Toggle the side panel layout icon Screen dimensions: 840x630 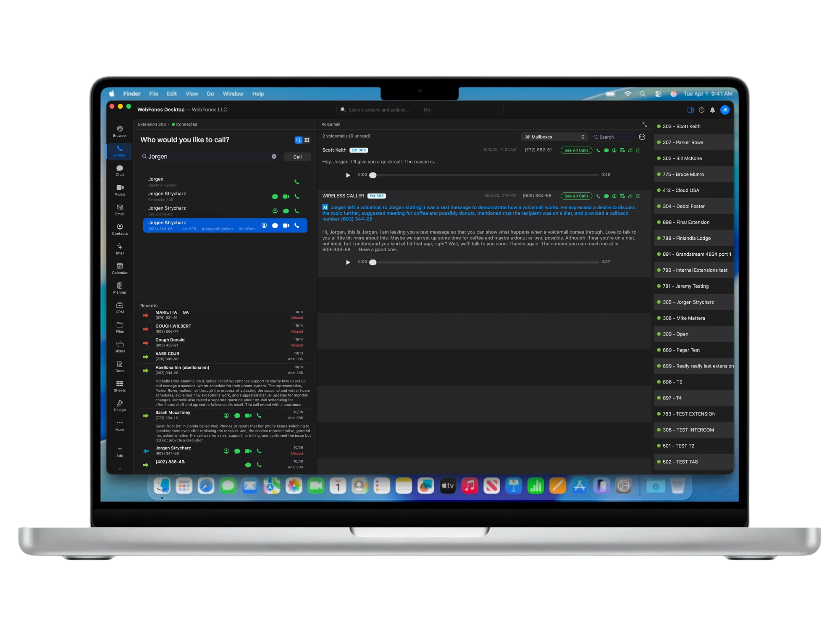click(690, 110)
